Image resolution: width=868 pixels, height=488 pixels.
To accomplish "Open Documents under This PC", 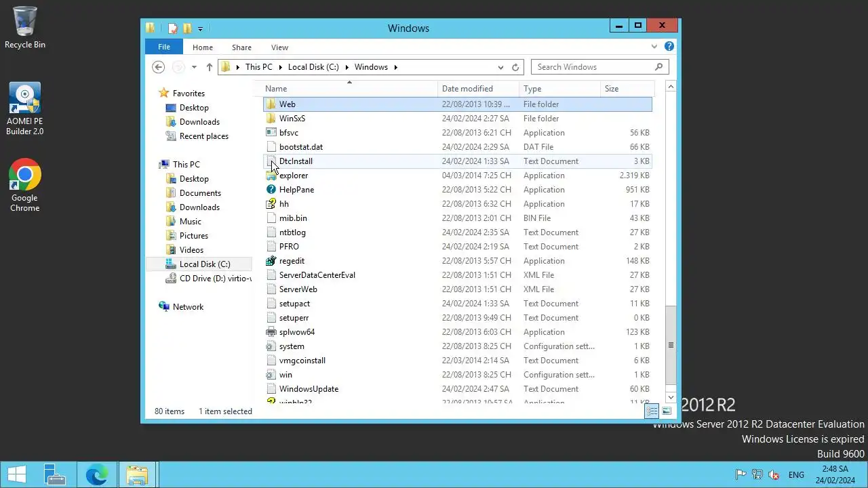I will [200, 193].
